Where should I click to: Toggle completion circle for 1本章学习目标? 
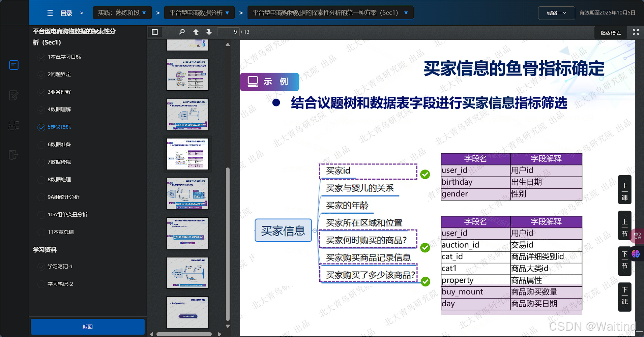[x=41, y=57]
